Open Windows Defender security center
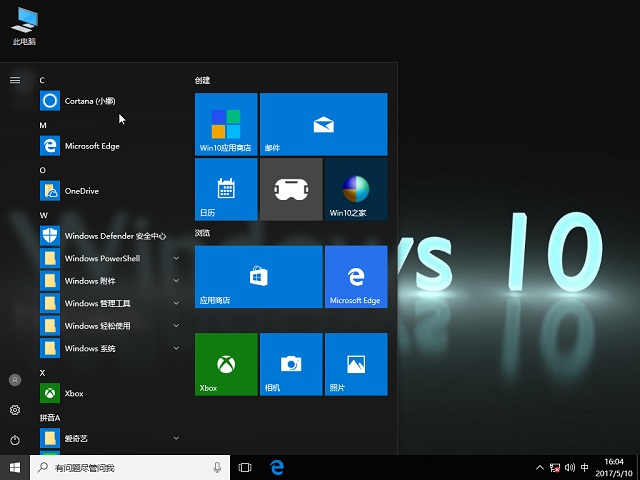The height and width of the screenshot is (480, 640). 110,236
